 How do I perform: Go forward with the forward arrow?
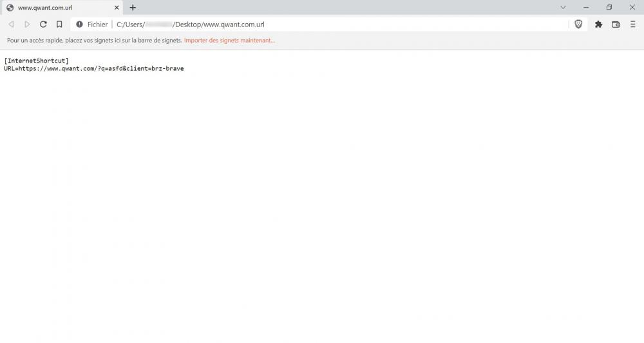point(27,24)
